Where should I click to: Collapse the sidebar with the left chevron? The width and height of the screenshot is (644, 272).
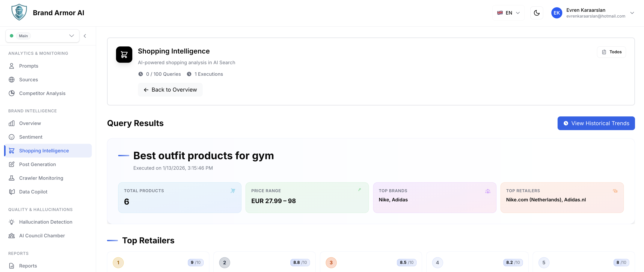click(x=85, y=36)
